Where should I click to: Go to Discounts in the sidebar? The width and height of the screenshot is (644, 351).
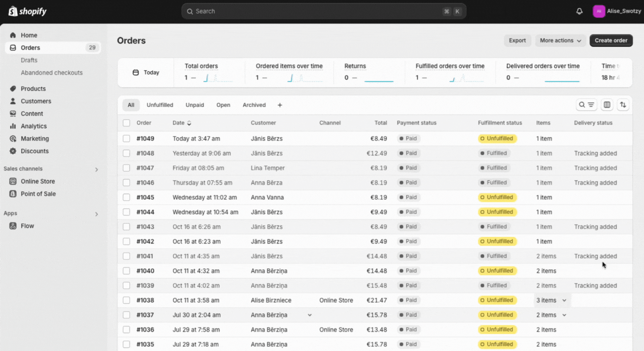(34, 151)
